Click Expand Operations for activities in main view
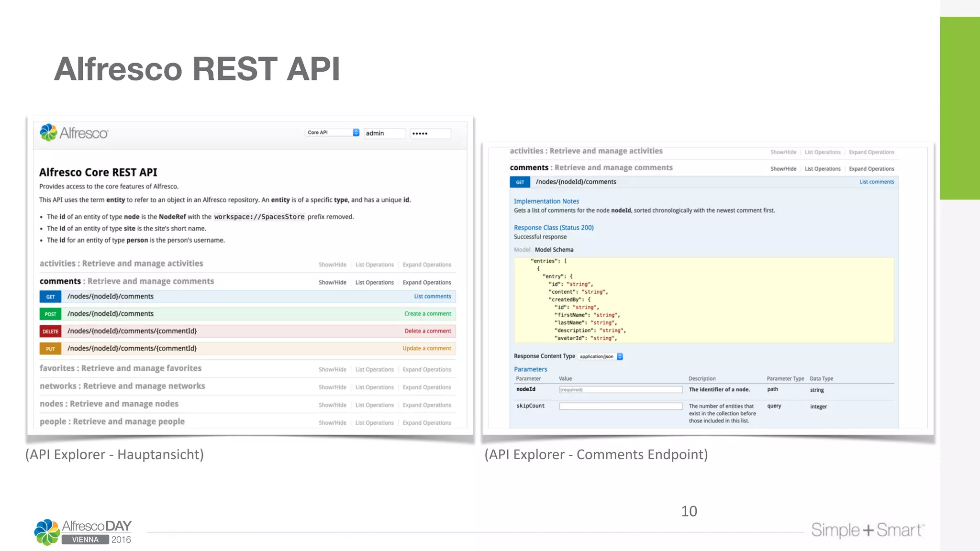The width and height of the screenshot is (980, 551). (427, 265)
